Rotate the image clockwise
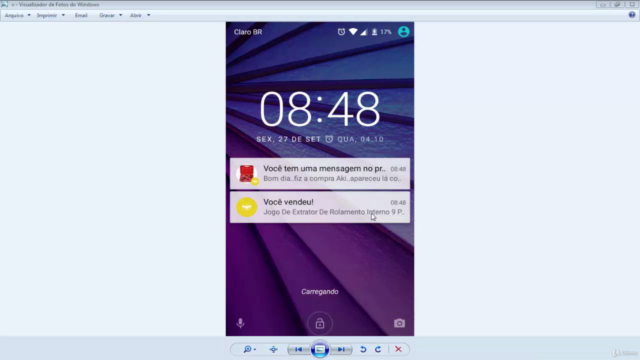This screenshot has width=640, height=360. (378, 349)
